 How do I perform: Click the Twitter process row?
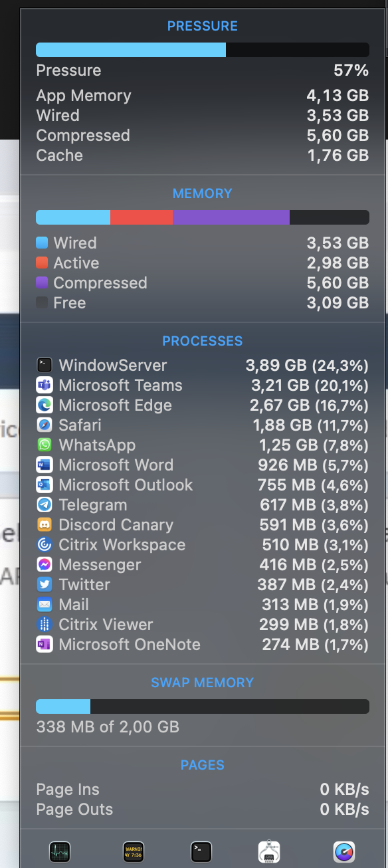tap(202, 585)
